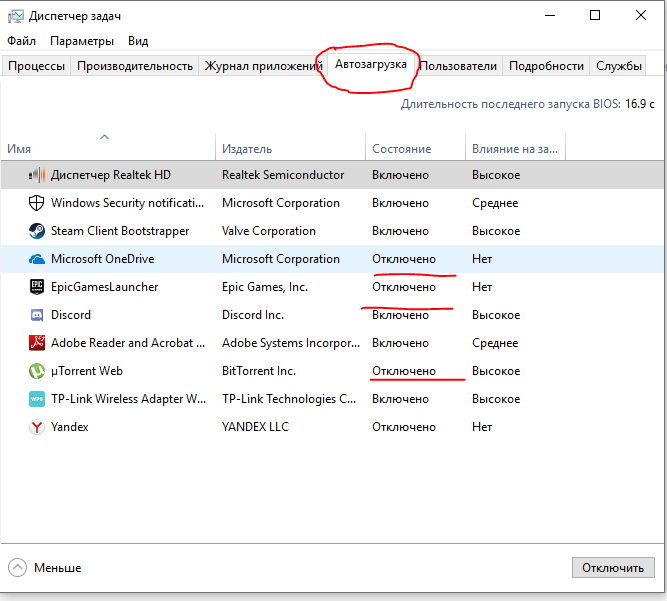Click the µTorrent Web icon

click(x=37, y=371)
